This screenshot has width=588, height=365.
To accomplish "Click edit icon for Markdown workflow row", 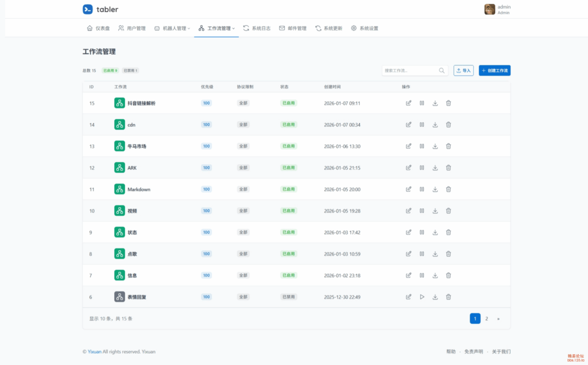I will coord(408,189).
